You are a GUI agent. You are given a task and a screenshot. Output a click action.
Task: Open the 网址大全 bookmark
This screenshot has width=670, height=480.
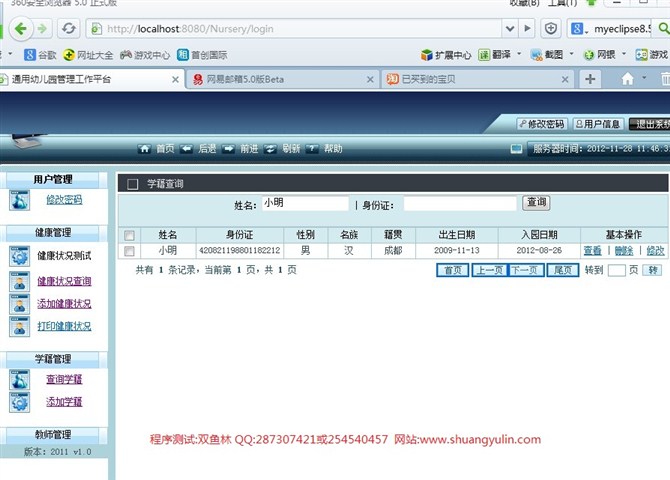(88, 55)
